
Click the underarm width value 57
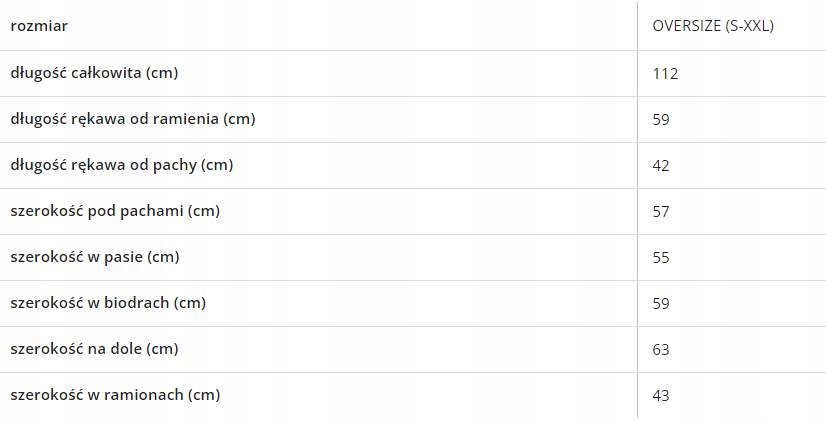click(660, 211)
